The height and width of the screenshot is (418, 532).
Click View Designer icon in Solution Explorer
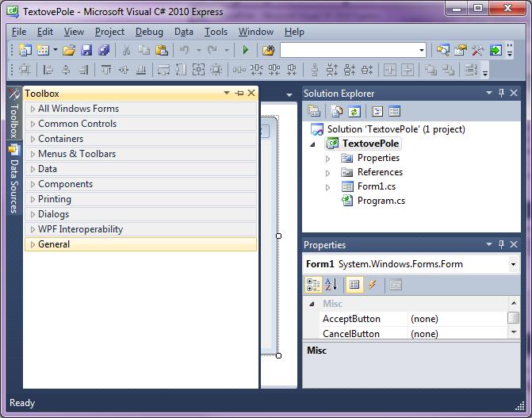[x=394, y=111]
